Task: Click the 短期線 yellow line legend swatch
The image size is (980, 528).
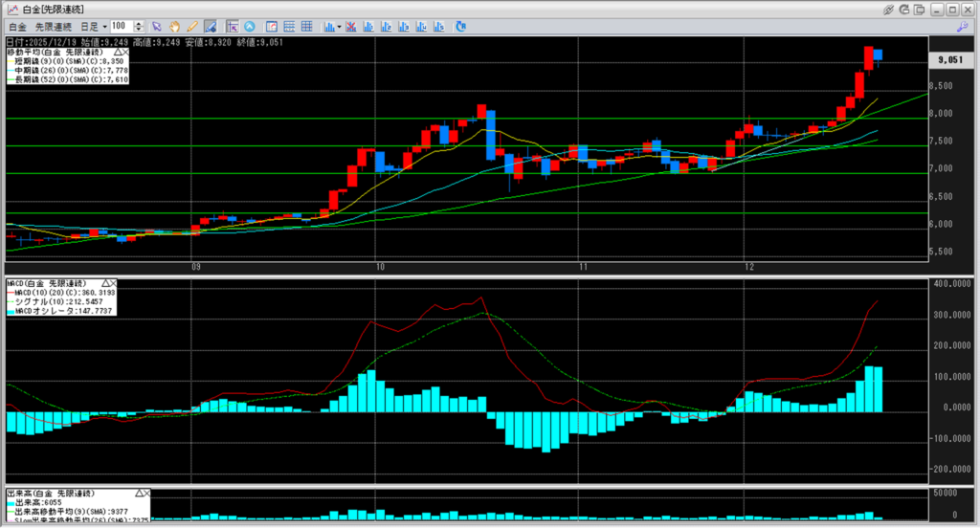Action: coord(10,61)
